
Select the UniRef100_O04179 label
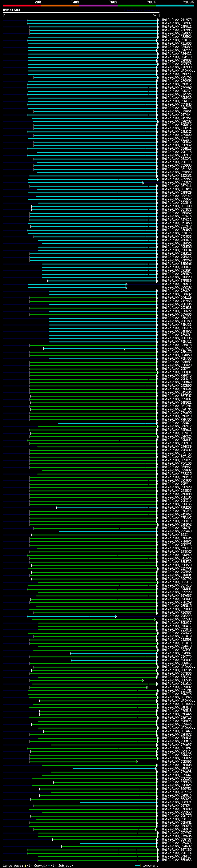[177, 57]
